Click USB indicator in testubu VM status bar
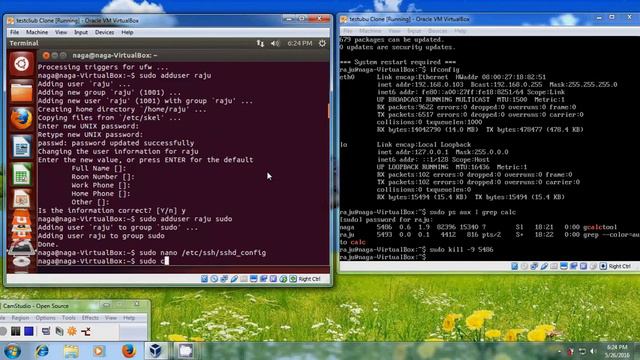The width and height of the screenshot is (640, 360). point(544,266)
